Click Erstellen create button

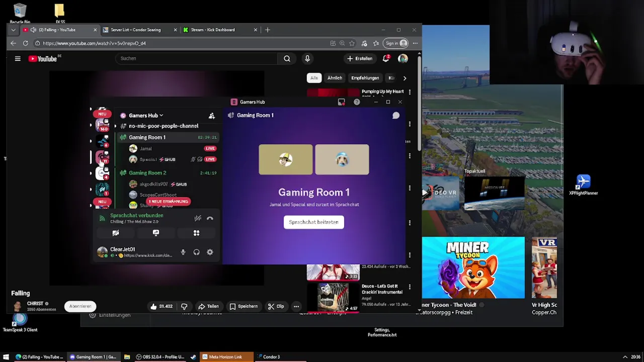[360, 58]
